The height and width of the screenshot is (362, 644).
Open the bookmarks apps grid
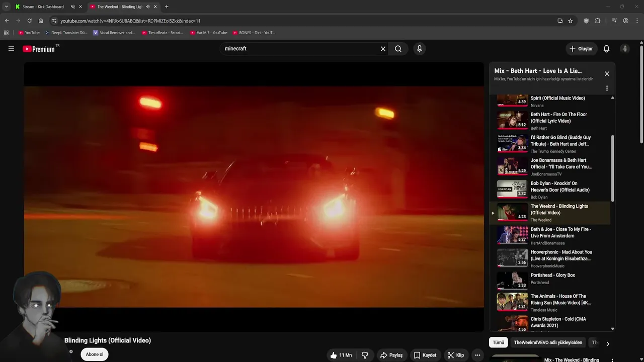[6, 33]
